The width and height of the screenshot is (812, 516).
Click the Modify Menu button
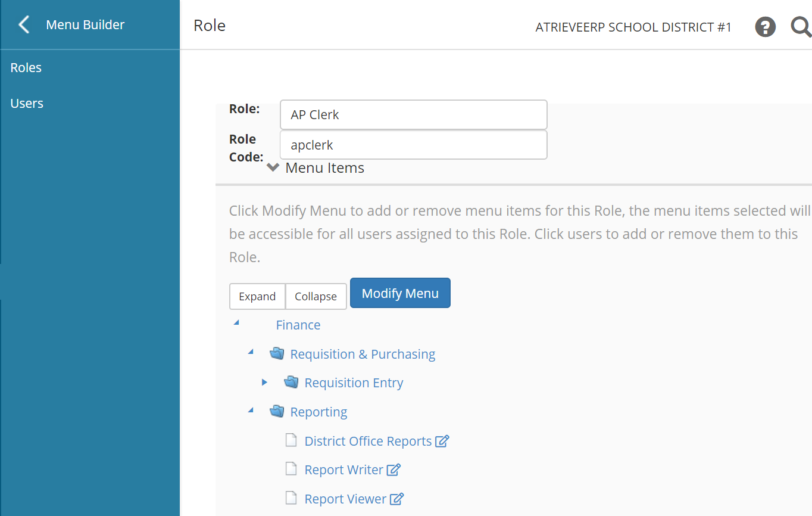[400, 293]
